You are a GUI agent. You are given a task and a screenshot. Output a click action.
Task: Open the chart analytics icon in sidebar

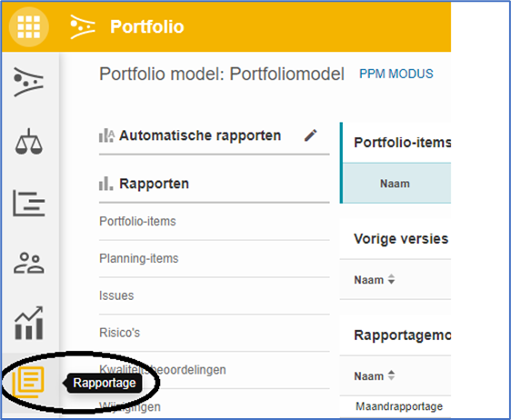(x=29, y=323)
